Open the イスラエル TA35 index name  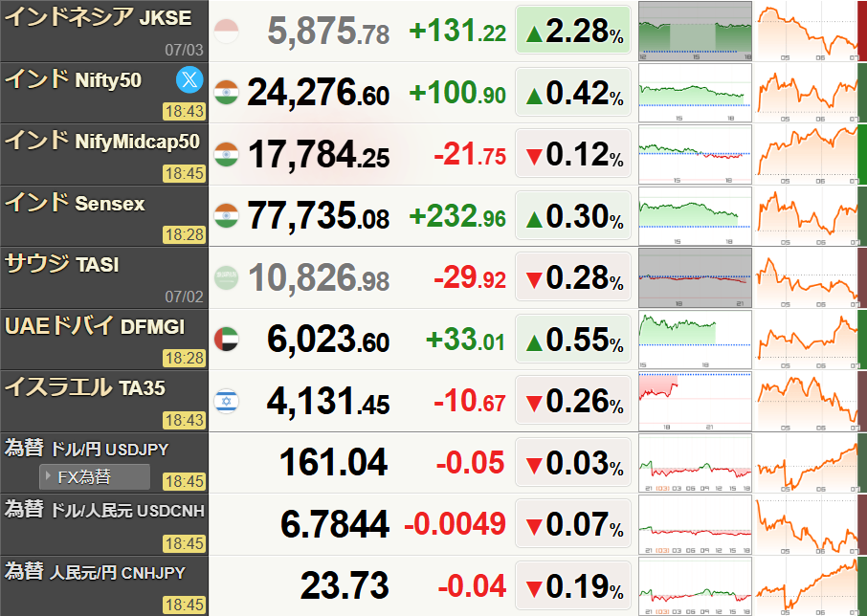[85, 387]
